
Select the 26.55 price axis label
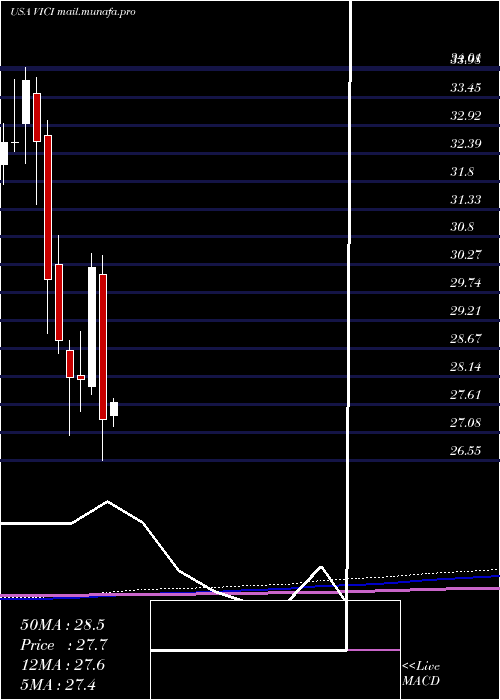coord(465,451)
